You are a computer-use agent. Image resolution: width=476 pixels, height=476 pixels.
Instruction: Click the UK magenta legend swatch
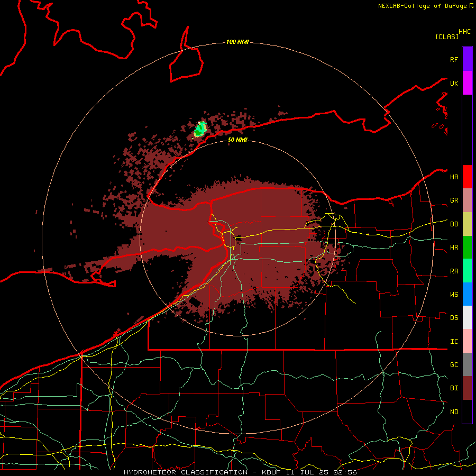tap(467, 83)
